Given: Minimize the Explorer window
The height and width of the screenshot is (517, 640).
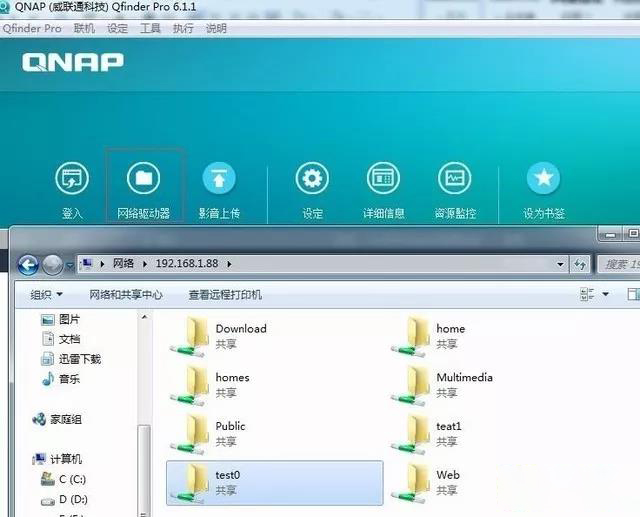Looking at the screenshot, I should point(611,235).
